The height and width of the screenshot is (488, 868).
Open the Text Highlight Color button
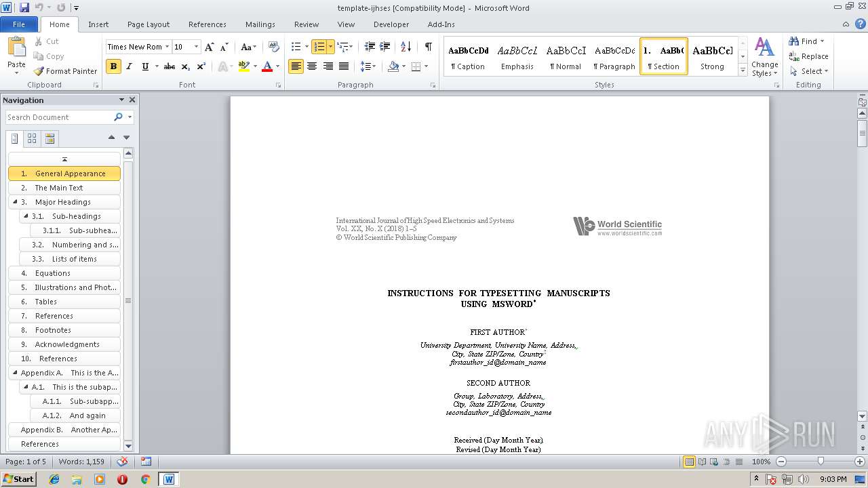pyautogui.click(x=243, y=66)
